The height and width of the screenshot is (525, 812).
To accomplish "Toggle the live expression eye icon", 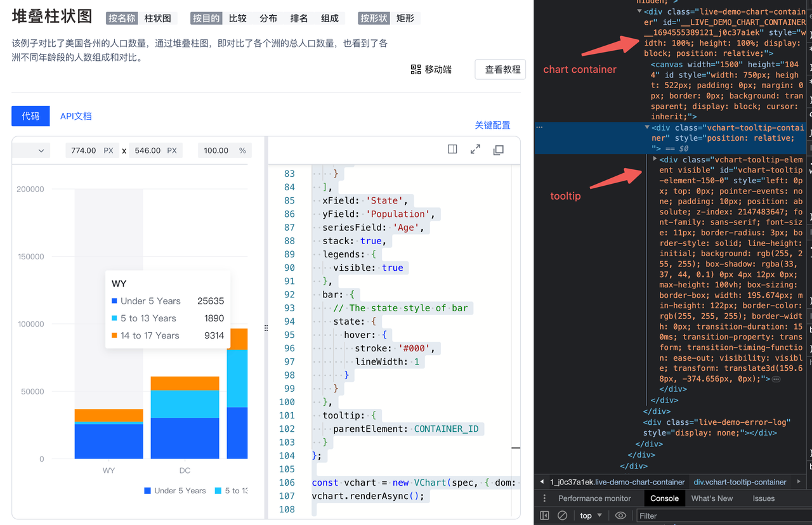I will [x=620, y=515].
